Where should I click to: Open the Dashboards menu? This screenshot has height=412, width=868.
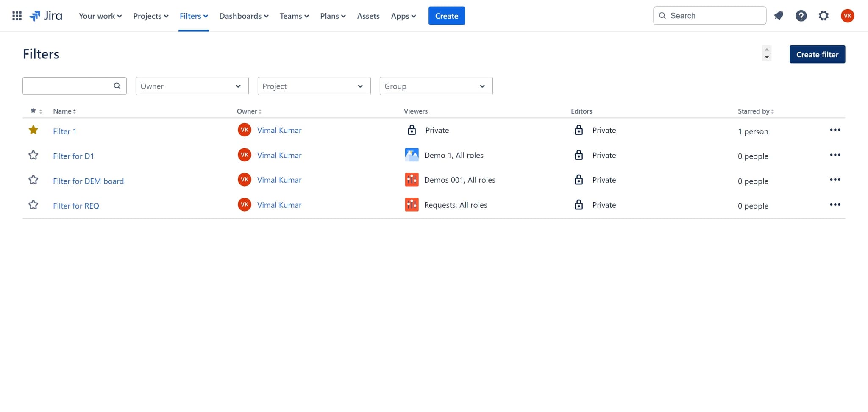click(244, 16)
